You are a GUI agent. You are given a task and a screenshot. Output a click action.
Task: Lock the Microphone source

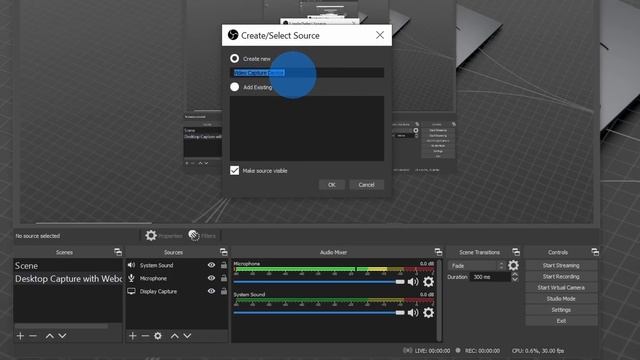pos(224,278)
